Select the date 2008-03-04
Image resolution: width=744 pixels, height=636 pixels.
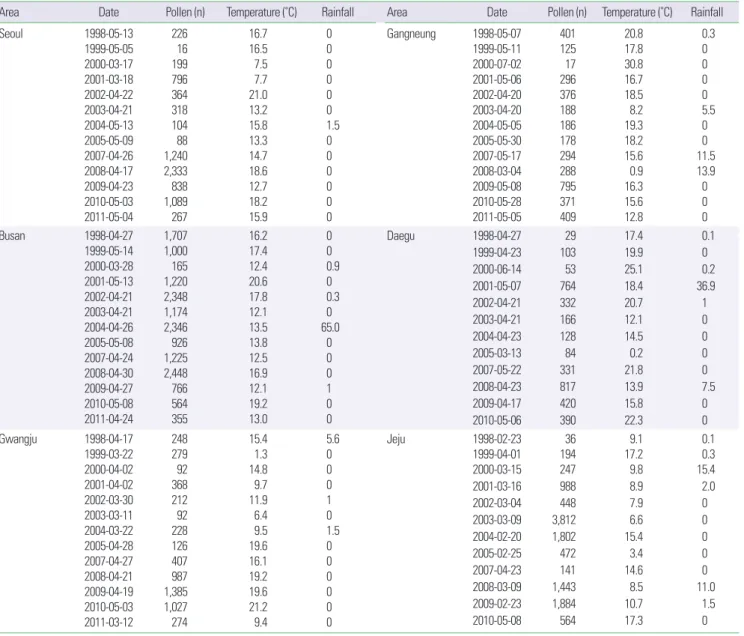pos(497,171)
